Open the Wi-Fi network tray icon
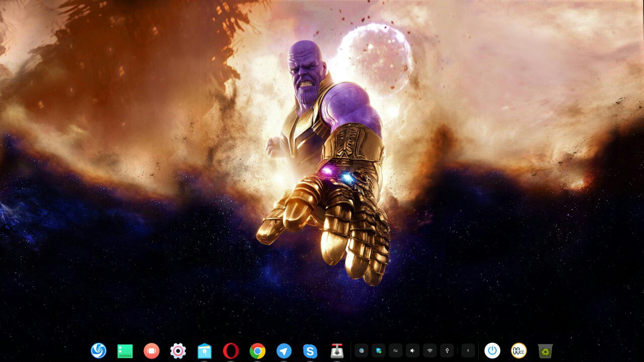This screenshot has height=362, width=644. point(430,350)
